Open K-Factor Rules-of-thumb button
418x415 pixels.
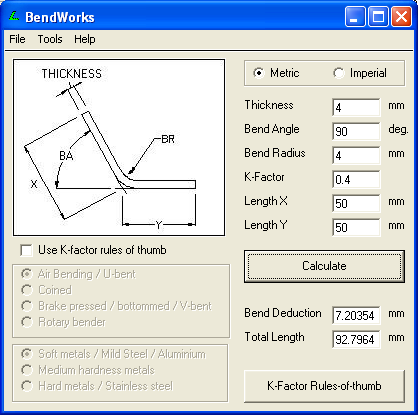coord(324,386)
